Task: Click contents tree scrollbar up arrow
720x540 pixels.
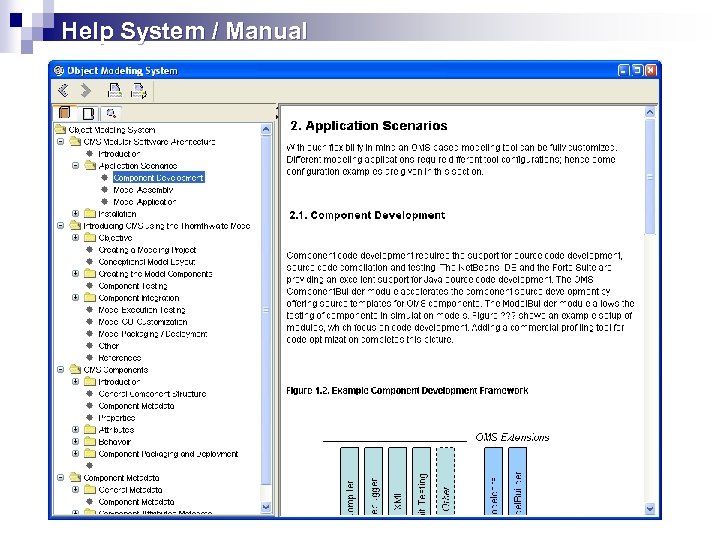Action: point(266,130)
